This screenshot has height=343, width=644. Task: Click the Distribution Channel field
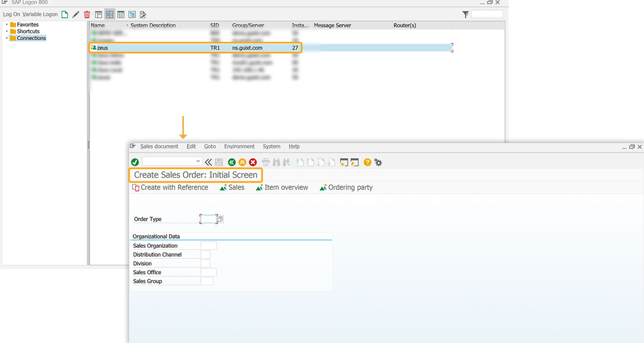click(x=206, y=255)
